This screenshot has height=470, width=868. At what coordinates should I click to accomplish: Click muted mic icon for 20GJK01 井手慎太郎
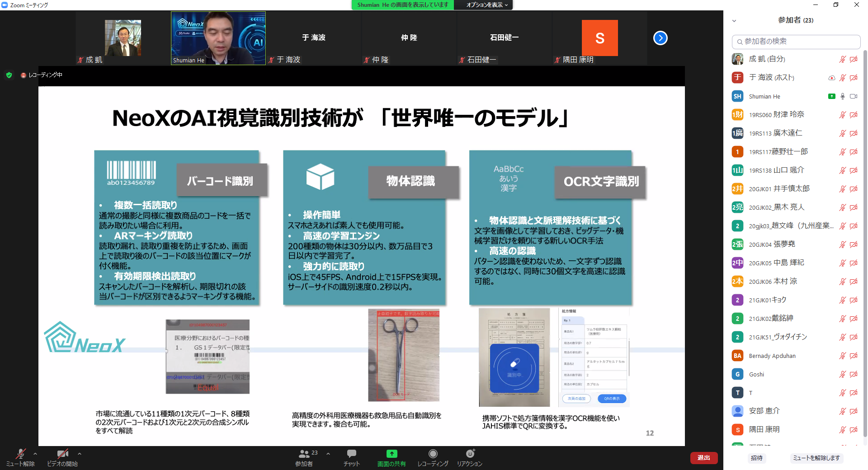(843, 189)
